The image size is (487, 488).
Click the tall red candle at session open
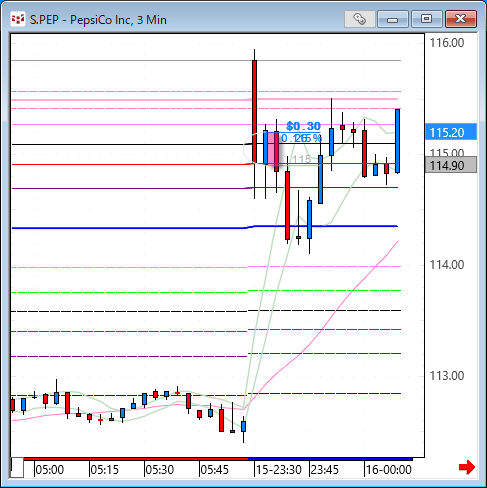coord(254,111)
